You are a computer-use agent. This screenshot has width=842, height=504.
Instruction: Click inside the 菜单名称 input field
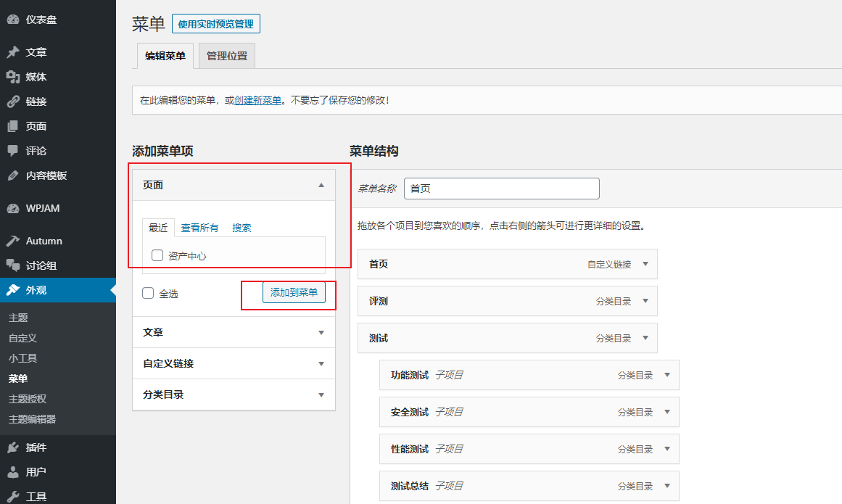(x=500, y=188)
